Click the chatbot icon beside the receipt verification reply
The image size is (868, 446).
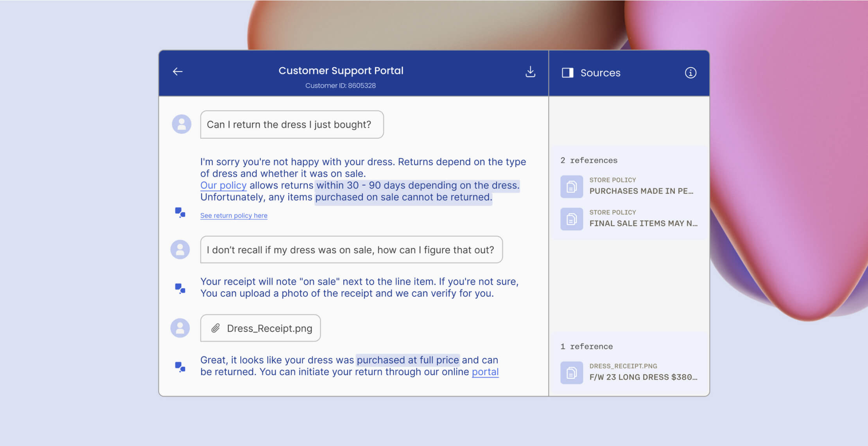[x=180, y=288]
